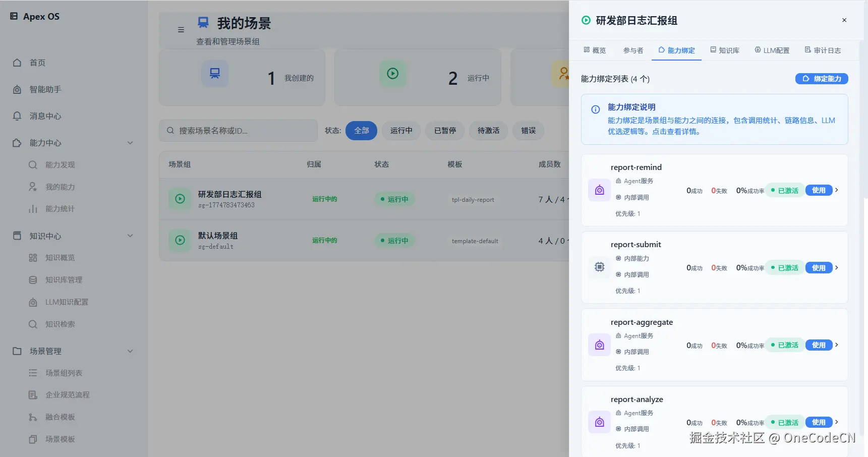Collapse the 知识中心 sidebar section
Screen dimensions: 868x457
130,236
